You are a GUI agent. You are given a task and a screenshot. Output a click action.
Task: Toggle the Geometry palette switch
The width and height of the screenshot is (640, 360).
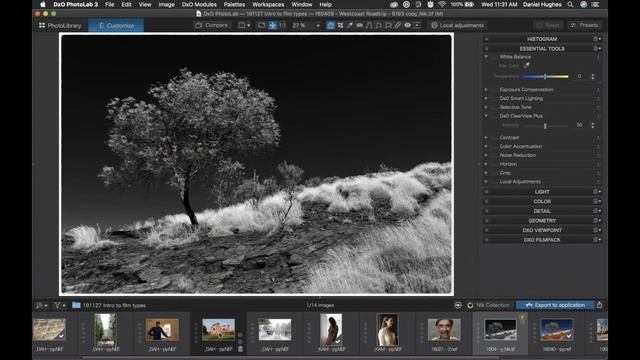tap(486, 221)
